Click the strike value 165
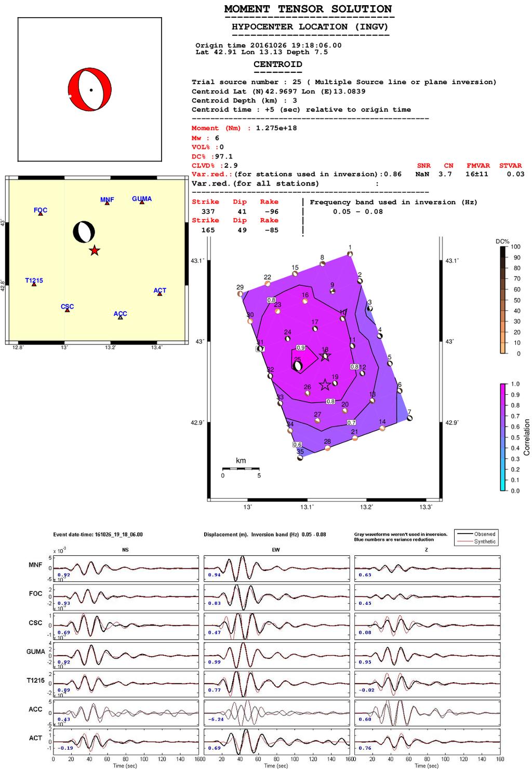Viewport: 532px width, 771px height. pos(208,230)
